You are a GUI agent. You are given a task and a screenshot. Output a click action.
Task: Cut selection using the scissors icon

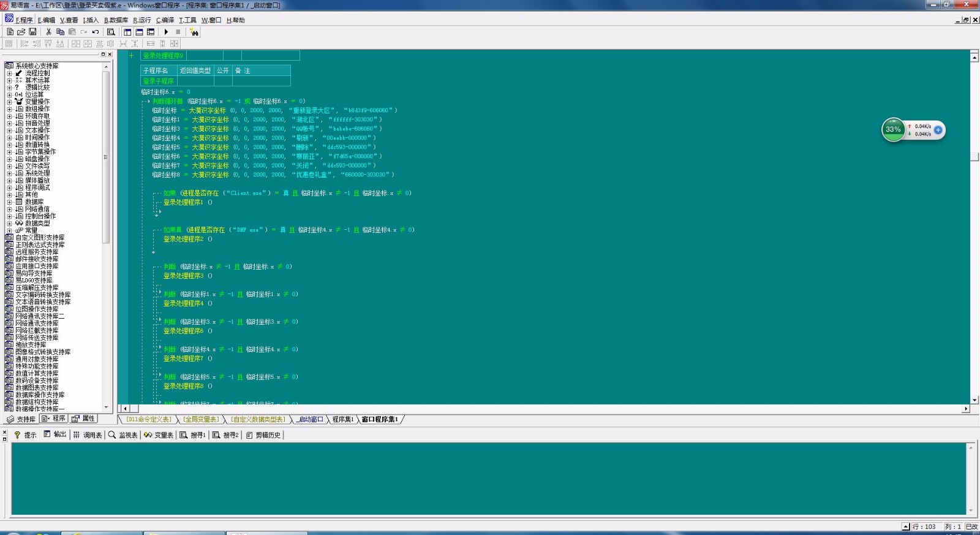click(x=48, y=32)
